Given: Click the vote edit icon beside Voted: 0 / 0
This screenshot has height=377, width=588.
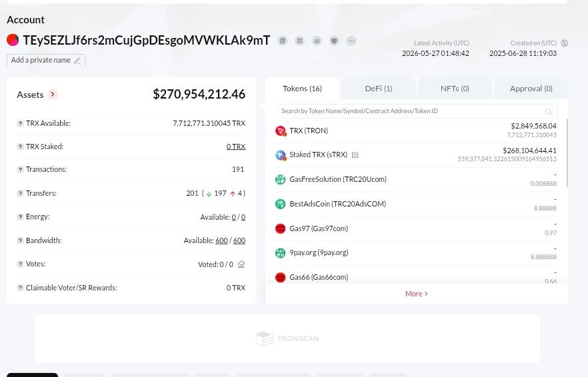Looking at the screenshot, I should tap(241, 264).
